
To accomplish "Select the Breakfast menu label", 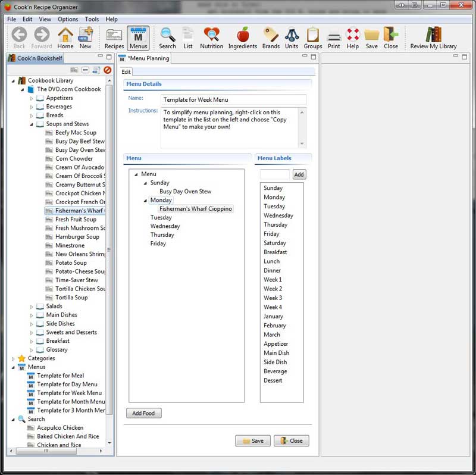I will (x=275, y=252).
